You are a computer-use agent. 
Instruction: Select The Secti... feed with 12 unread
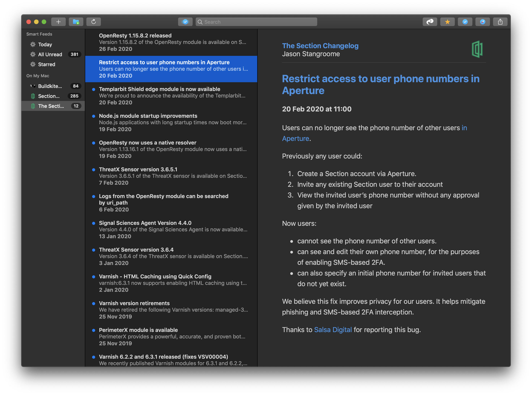pos(53,106)
